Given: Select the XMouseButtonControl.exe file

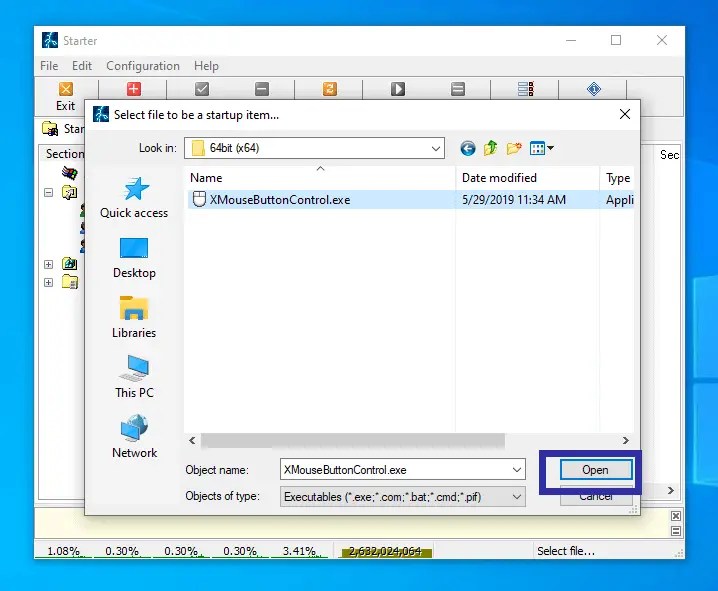Looking at the screenshot, I should tap(280, 200).
